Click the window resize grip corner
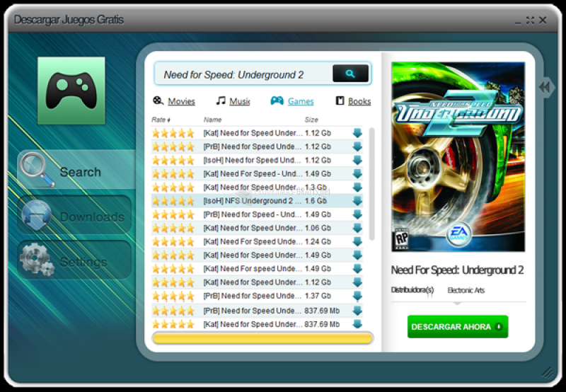This screenshot has width=566, height=392. pos(547,372)
